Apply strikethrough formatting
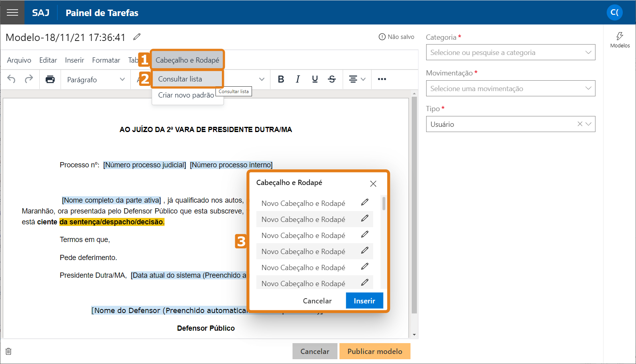636x364 pixels. coord(332,79)
